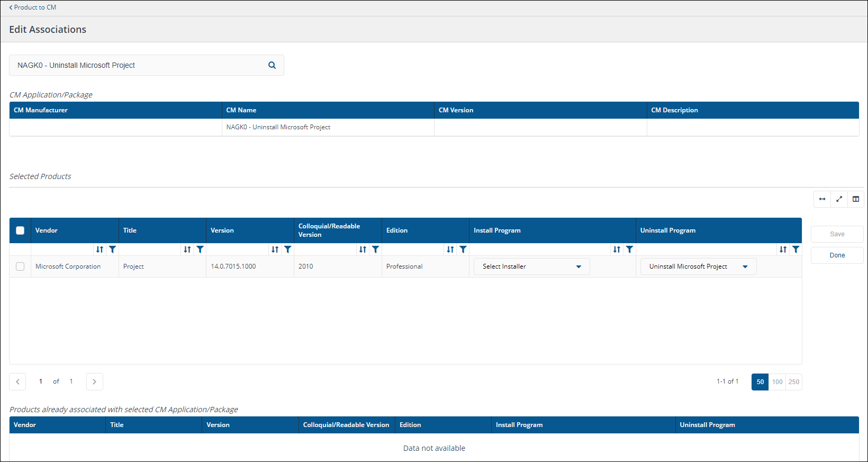Click the expand grid fullscreen icon
Image resolution: width=868 pixels, height=462 pixels.
[x=839, y=199]
